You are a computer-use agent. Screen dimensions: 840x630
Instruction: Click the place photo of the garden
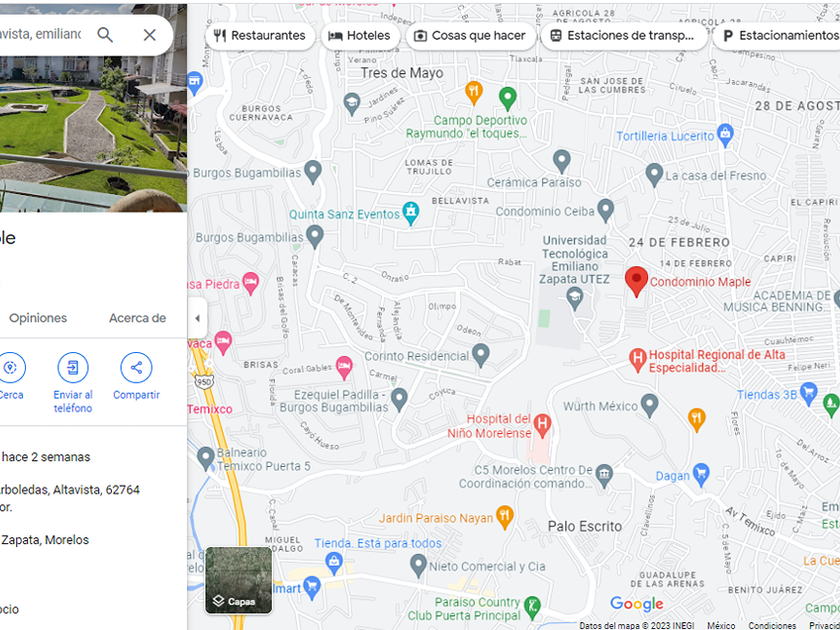click(x=93, y=107)
